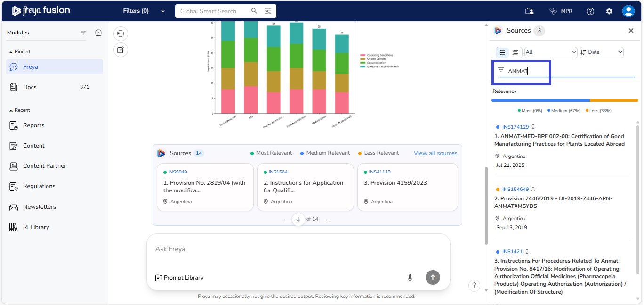
Task: Open the Date sort dropdown
Action: tap(601, 52)
